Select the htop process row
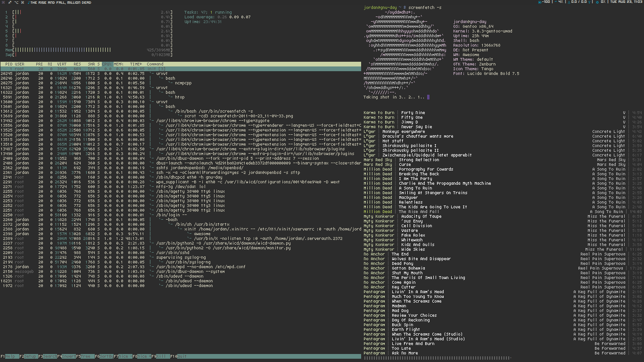Viewport: 644px width, 362px height. (x=181, y=97)
